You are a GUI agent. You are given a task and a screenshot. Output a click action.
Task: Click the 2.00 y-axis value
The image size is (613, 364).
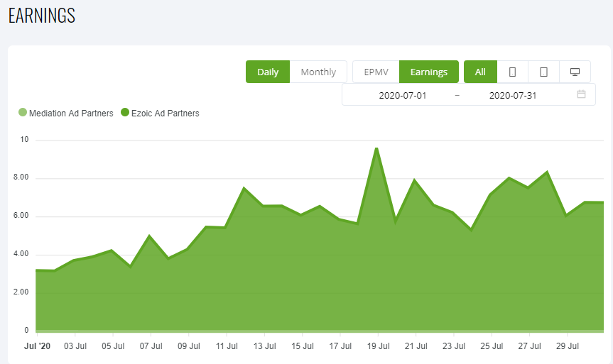21,292
